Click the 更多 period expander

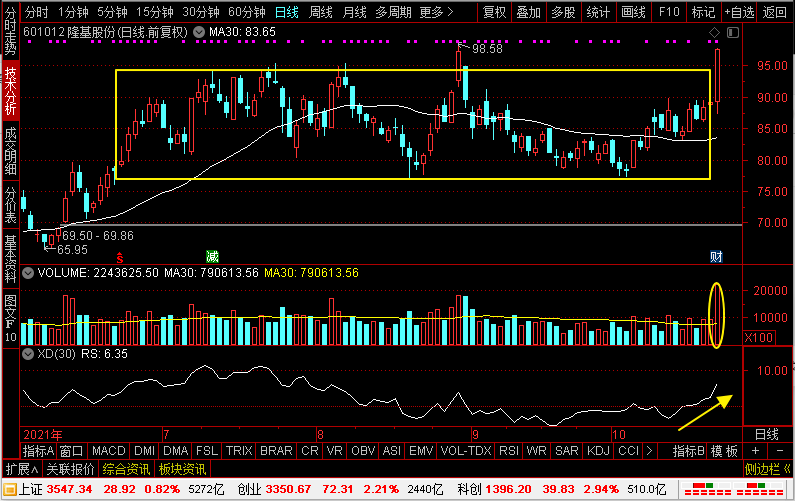click(x=433, y=12)
